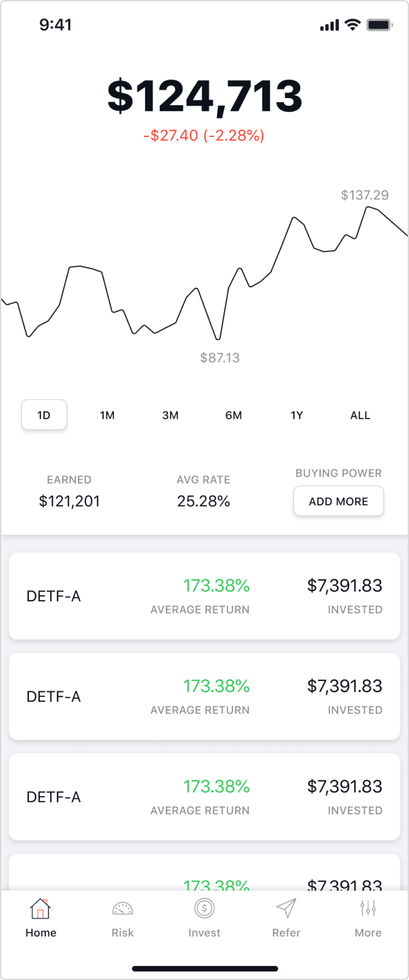Select the 1Y time range

click(297, 415)
